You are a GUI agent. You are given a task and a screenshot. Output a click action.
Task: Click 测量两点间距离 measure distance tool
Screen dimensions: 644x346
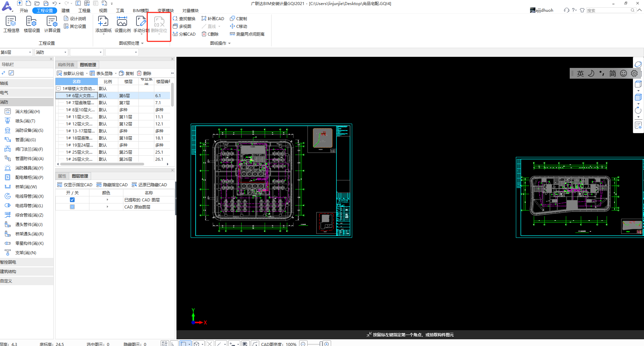coord(247,34)
